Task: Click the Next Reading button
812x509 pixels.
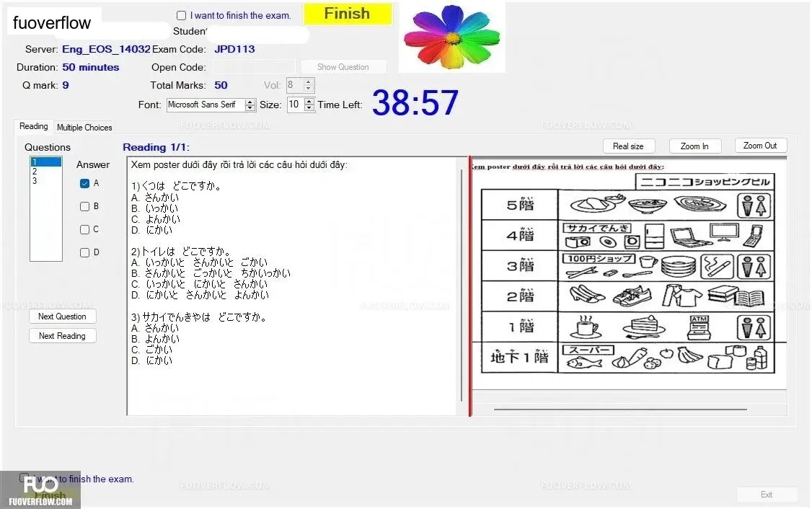Action: tap(63, 336)
